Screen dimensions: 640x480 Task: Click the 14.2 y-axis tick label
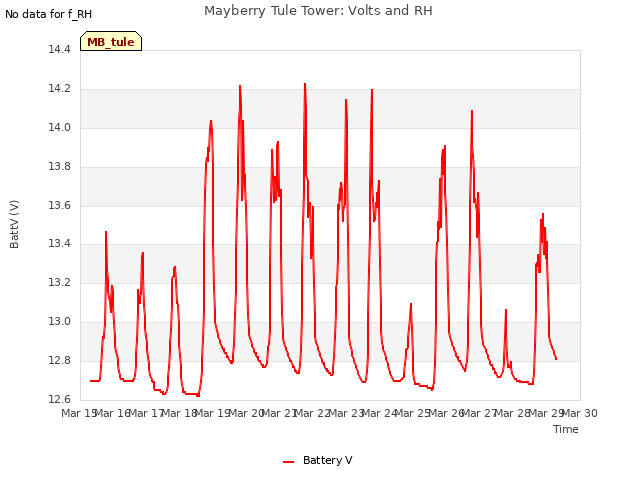click(x=60, y=89)
